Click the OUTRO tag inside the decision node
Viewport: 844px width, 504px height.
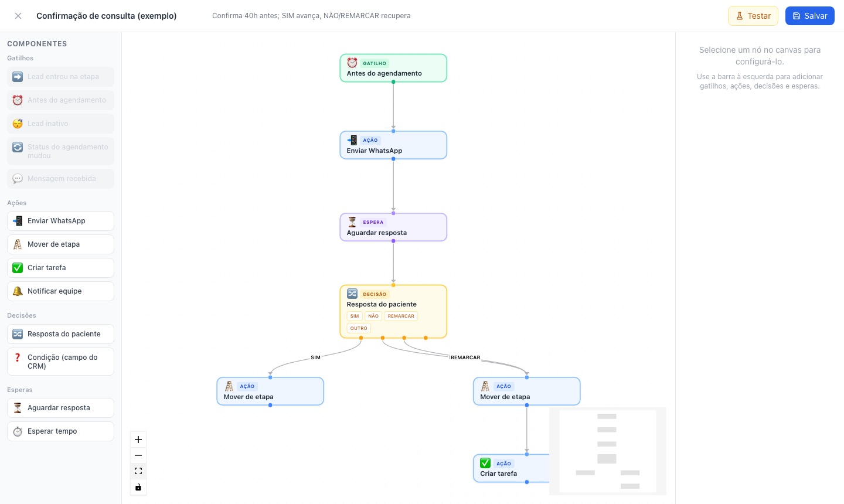pyautogui.click(x=359, y=328)
